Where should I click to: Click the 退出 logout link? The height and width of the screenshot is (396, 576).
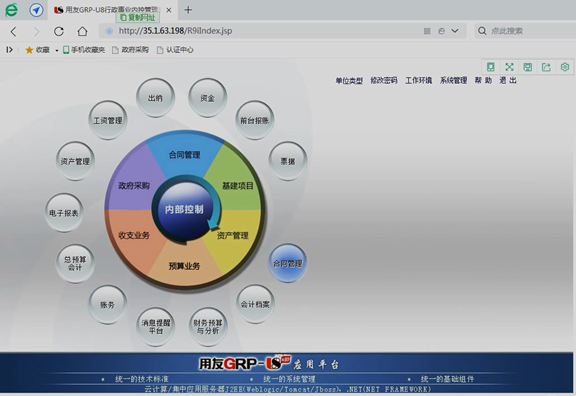click(x=508, y=80)
